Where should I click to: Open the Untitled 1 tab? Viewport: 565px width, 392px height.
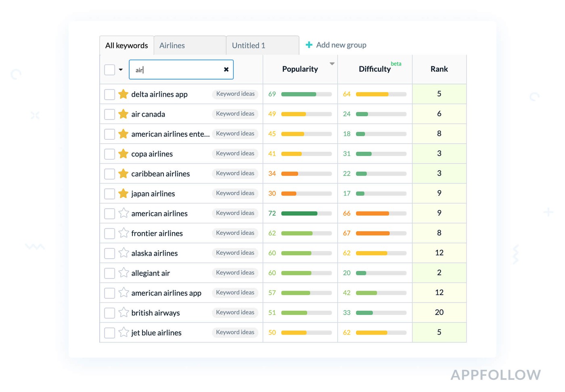[x=262, y=46]
